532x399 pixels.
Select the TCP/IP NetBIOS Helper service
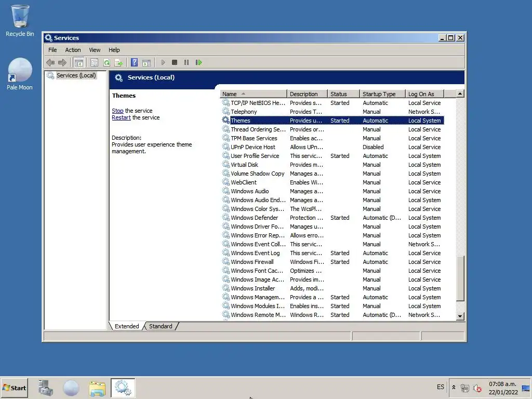coord(332,103)
